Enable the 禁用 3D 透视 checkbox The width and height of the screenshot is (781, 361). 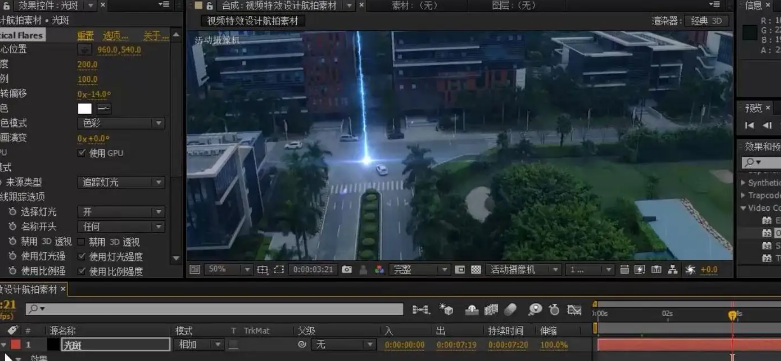coord(82,242)
